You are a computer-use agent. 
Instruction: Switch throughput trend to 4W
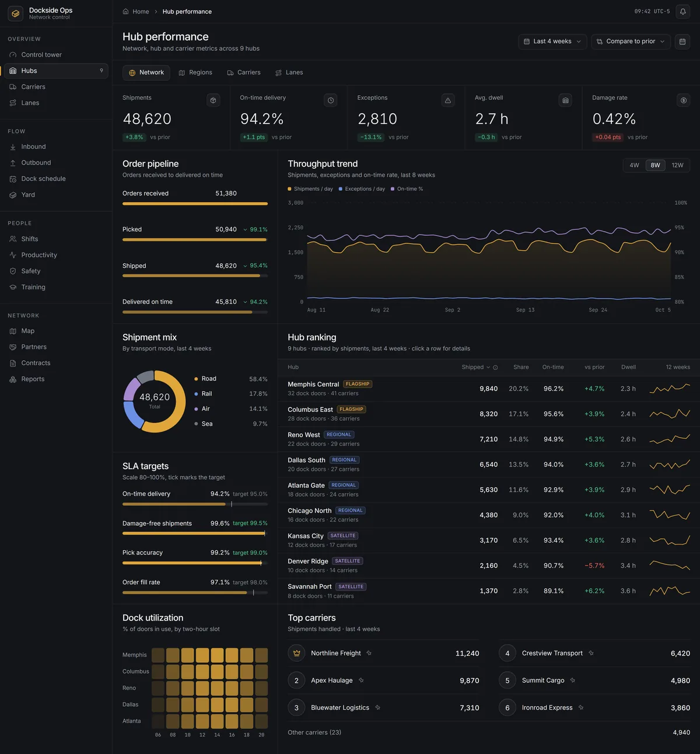pyautogui.click(x=634, y=165)
